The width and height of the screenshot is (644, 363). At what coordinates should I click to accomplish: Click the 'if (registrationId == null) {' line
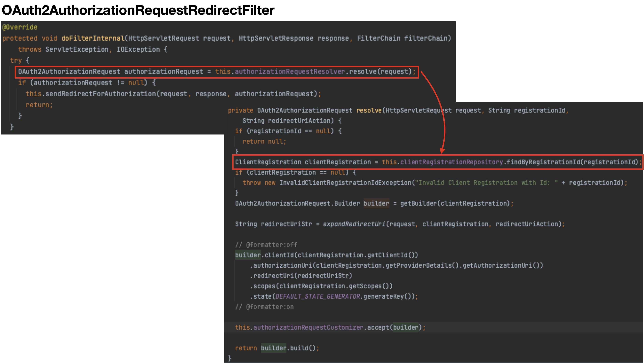click(288, 131)
